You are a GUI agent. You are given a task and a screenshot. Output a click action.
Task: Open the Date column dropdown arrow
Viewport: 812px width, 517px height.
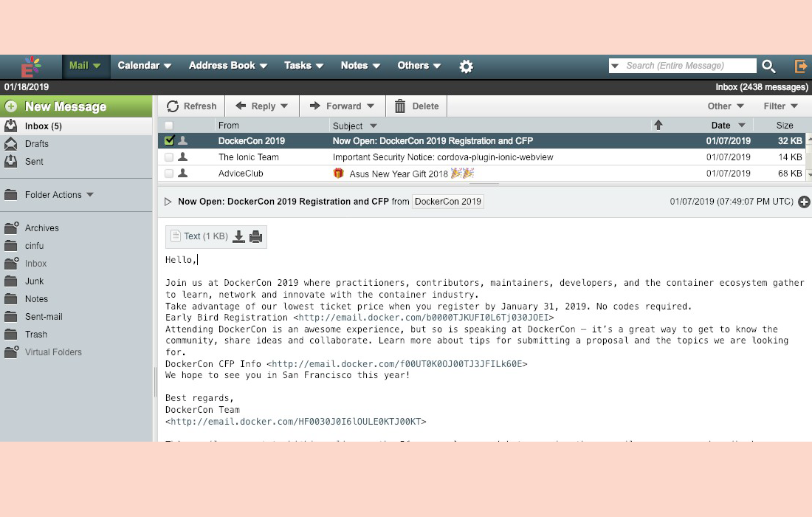click(x=742, y=126)
